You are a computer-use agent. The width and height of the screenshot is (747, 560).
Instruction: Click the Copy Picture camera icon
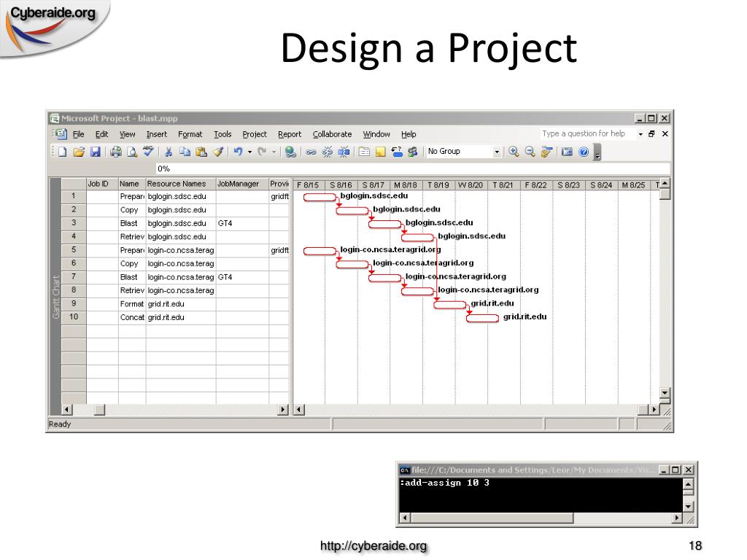pyautogui.click(x=567, y=152)
